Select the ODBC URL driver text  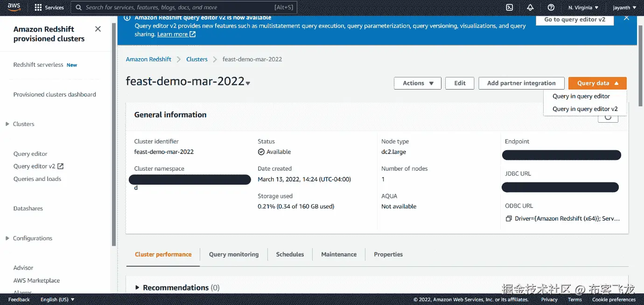tap(567, 219)
